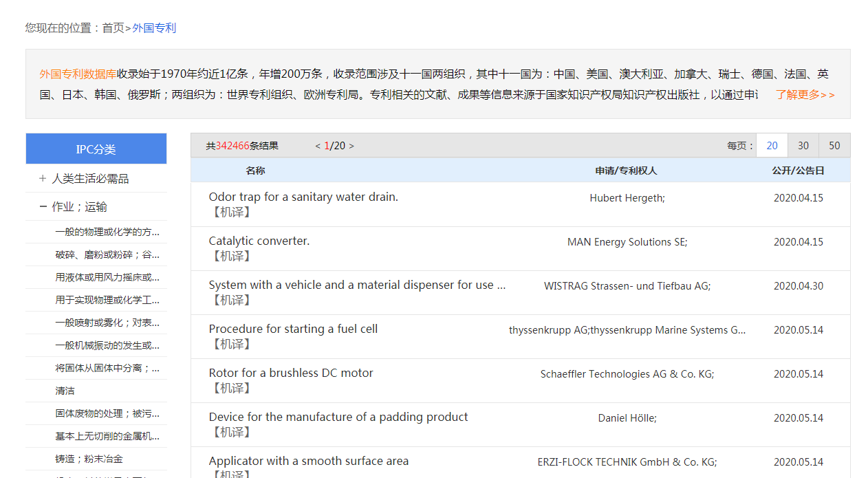Click 机译 under Catalytic converter

coord(231,257)
